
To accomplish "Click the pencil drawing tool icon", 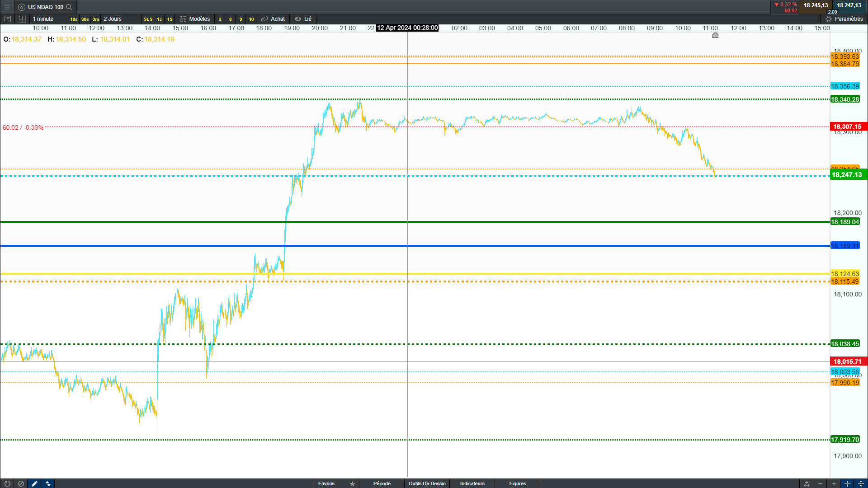I will click(x=34, y=483).
